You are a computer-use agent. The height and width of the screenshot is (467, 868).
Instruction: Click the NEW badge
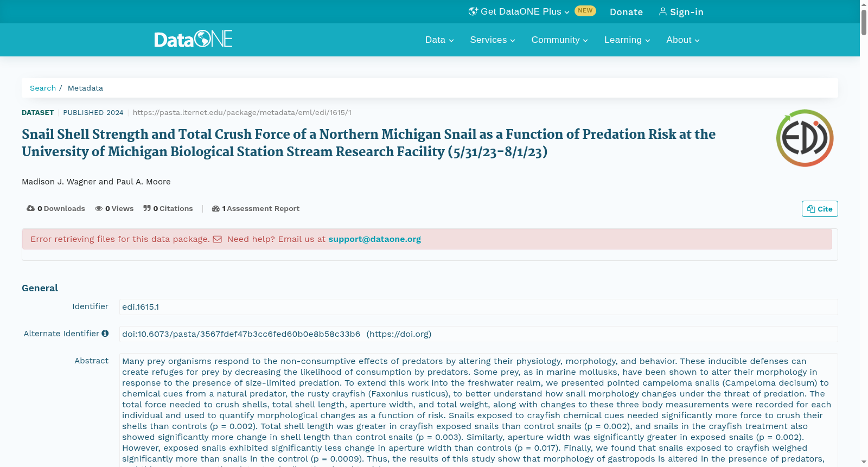585,11
